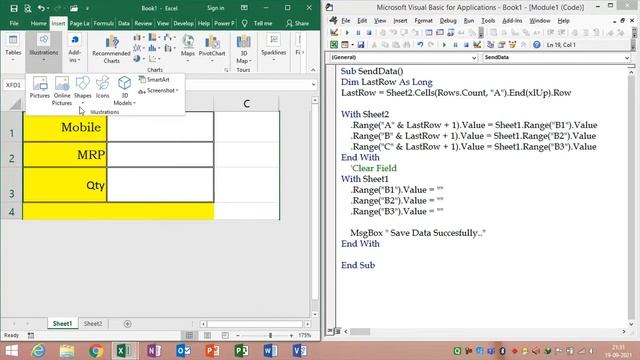Click the Share button in Excel

click(x=298, y=24)
